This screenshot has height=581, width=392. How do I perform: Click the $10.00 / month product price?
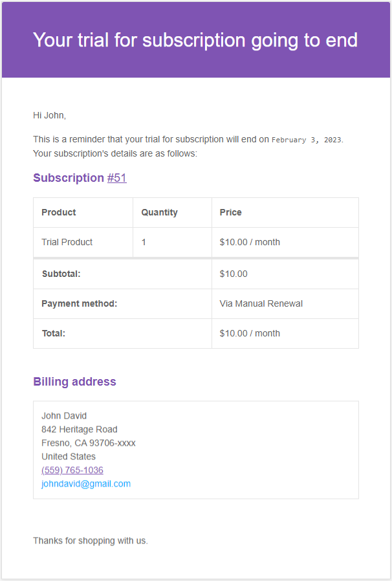[x=250, y=242]
